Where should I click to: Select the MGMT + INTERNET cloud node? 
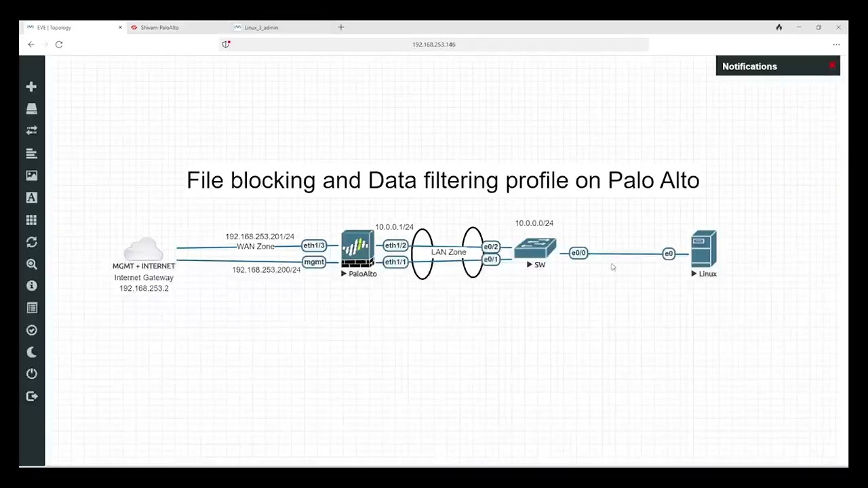[x=143, y=249]
